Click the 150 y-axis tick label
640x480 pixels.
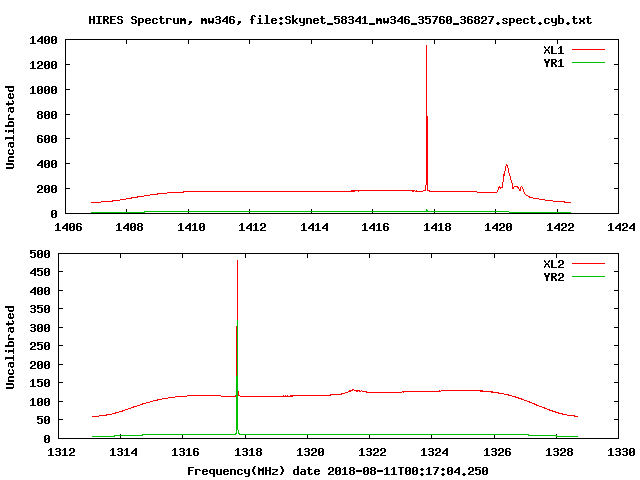(x=40, y=384)
